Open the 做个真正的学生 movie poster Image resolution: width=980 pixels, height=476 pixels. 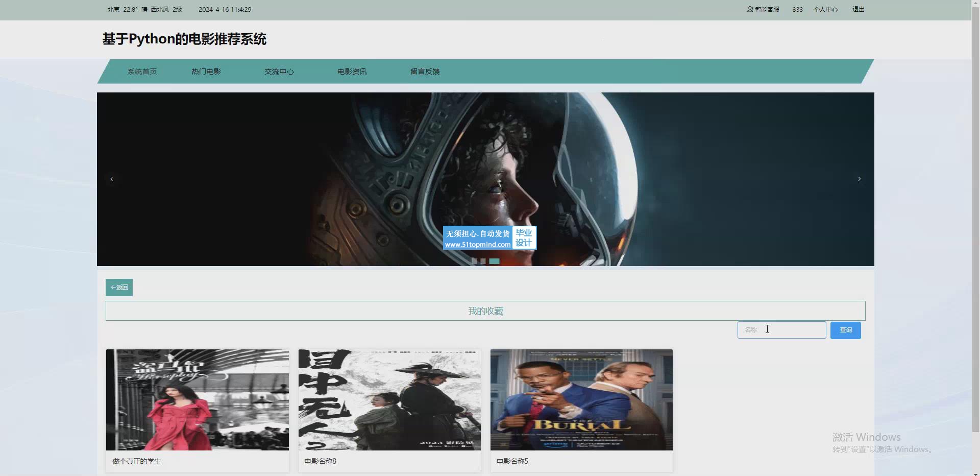(198, 400)
